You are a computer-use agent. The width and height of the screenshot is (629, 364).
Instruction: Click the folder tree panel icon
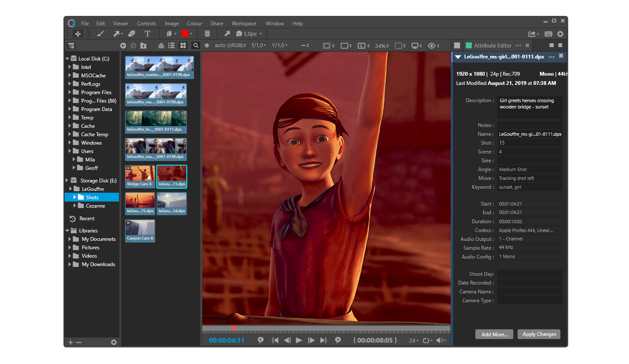tap(71, 45)
